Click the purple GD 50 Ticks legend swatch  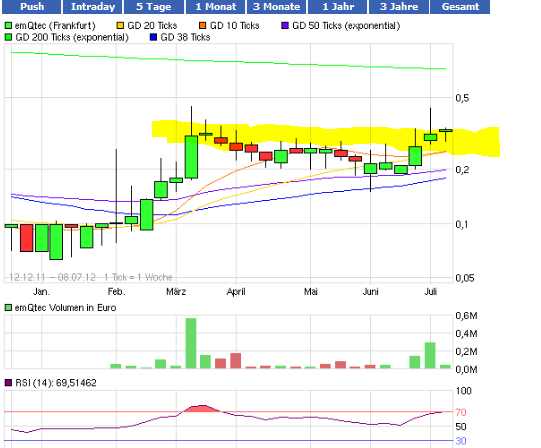click(285, 26)
